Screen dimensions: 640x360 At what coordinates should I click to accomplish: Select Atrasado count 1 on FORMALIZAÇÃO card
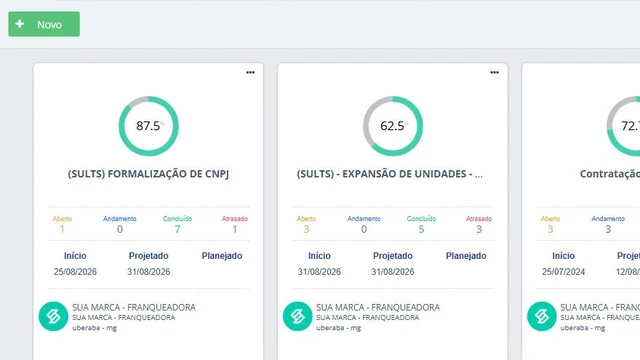pos(235,229)
